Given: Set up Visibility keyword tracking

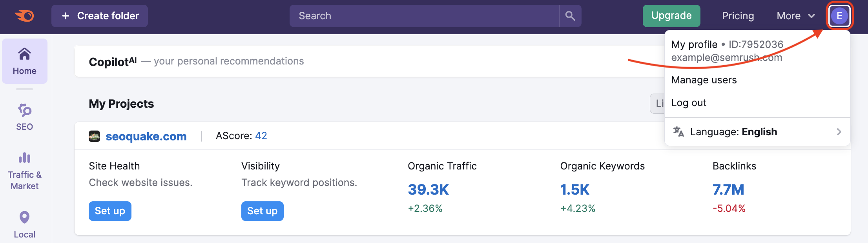Looking at the screenshot, I should [262, 211].
